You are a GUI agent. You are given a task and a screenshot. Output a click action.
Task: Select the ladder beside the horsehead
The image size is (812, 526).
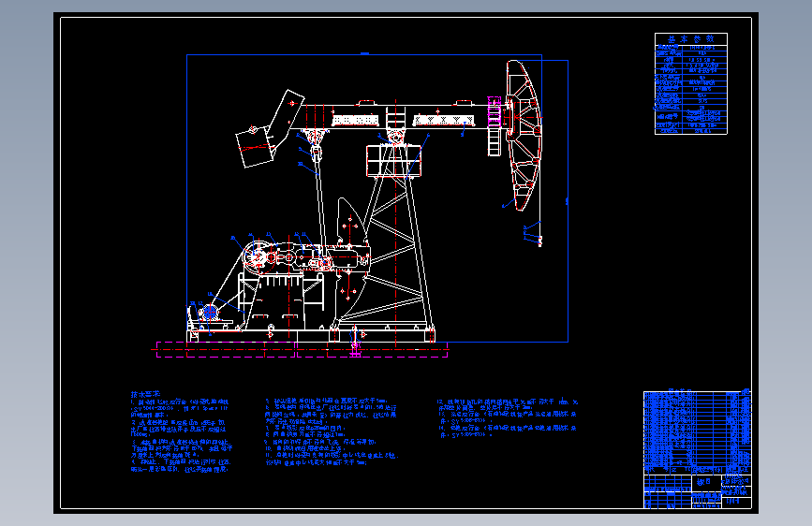pos(494,125)
